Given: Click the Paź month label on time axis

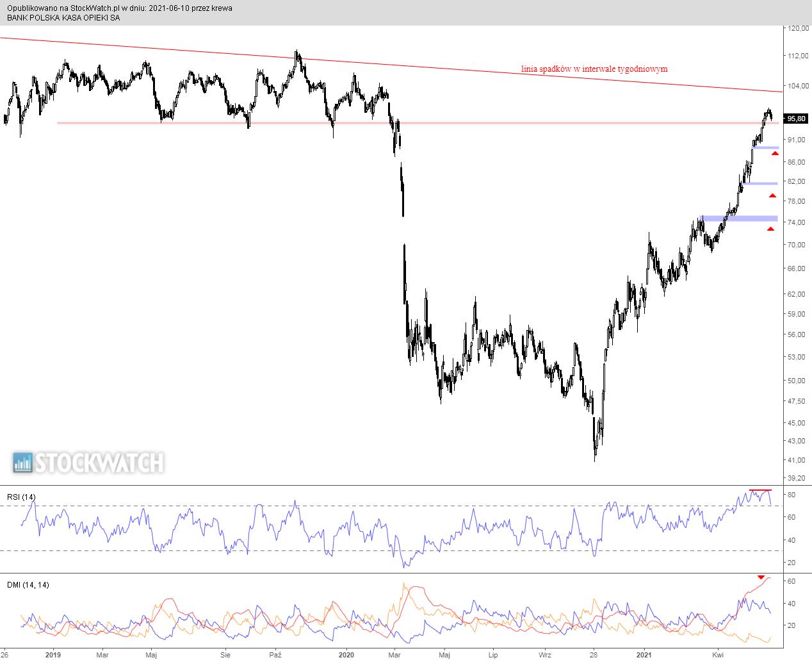Looking at the screenshot, I should tap(275, 655).
